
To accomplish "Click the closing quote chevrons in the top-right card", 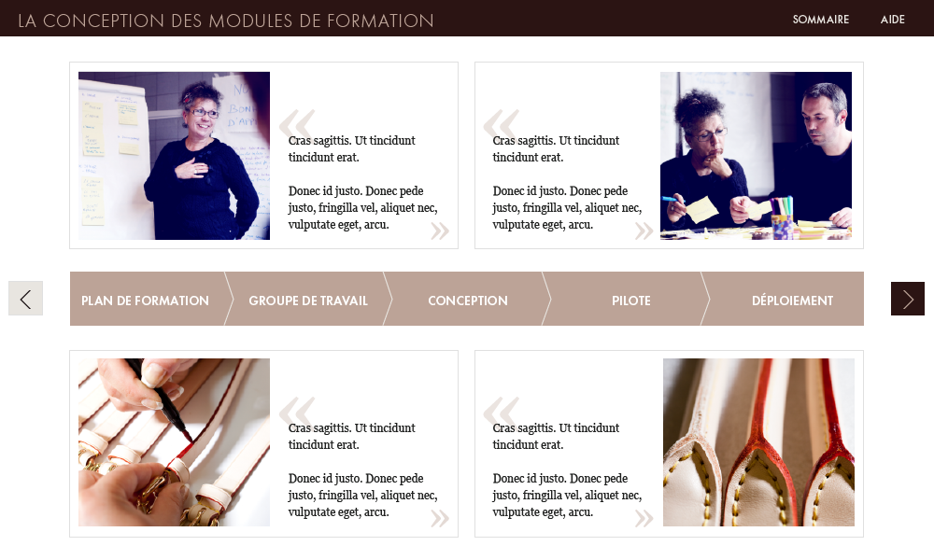I will (644, 231).
